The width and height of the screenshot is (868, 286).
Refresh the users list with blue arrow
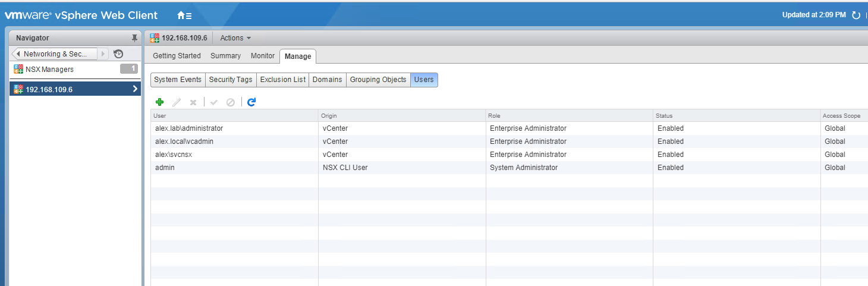tap(251, 102)
